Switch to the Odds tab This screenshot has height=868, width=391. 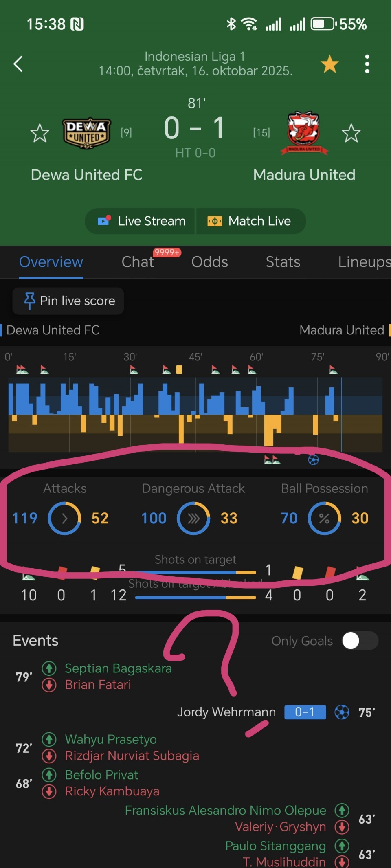click(x=210, y=262)
